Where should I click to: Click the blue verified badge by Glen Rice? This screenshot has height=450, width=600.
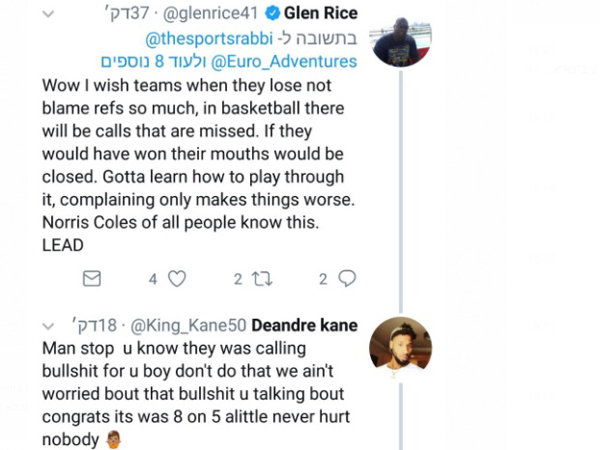[272, 15]
